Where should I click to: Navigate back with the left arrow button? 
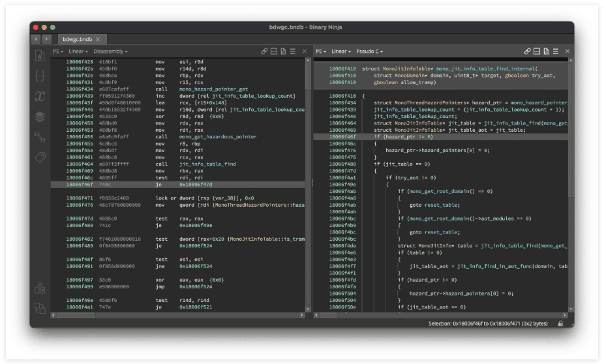tap(36, 39)
